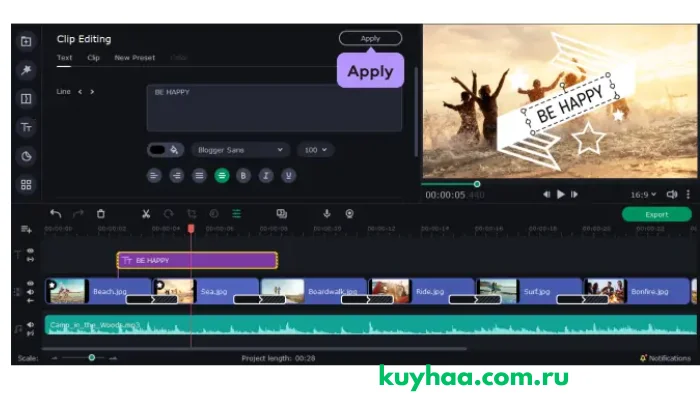700x394 pixels.
Task: Click the Rotate icon in timeline toolbar
Action: [x=168, y=214]
